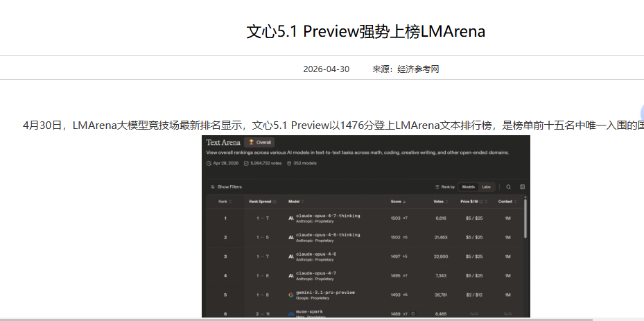Open the search magnifier in the leaderboard toolbar
644x321 pixels.
tap(508, 187)
